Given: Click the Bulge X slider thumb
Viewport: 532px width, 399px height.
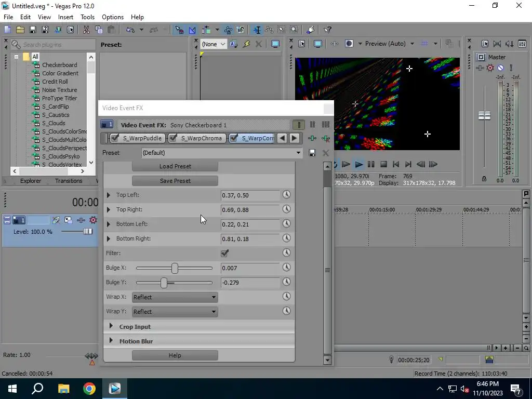Looking at the screenshot, I should [x=175, y=268].
